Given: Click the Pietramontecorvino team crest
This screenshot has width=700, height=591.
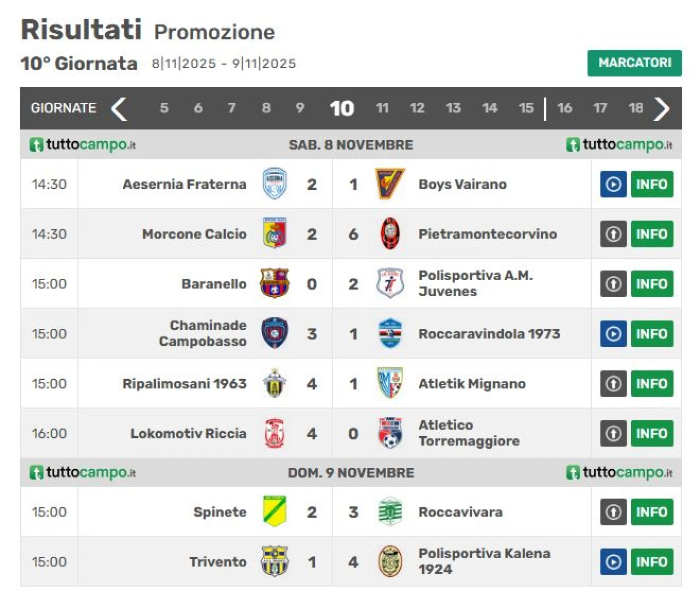Looking at the screenshot, I should click(390, 234).
